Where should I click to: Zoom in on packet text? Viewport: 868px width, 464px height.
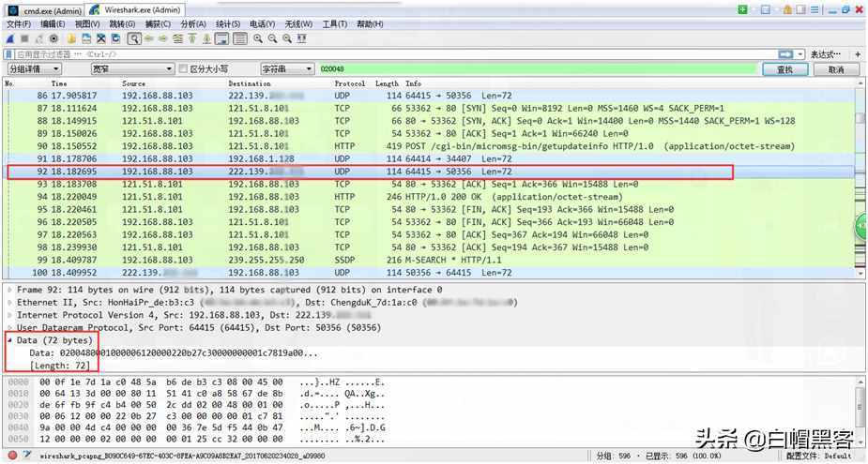click(258, 38)
